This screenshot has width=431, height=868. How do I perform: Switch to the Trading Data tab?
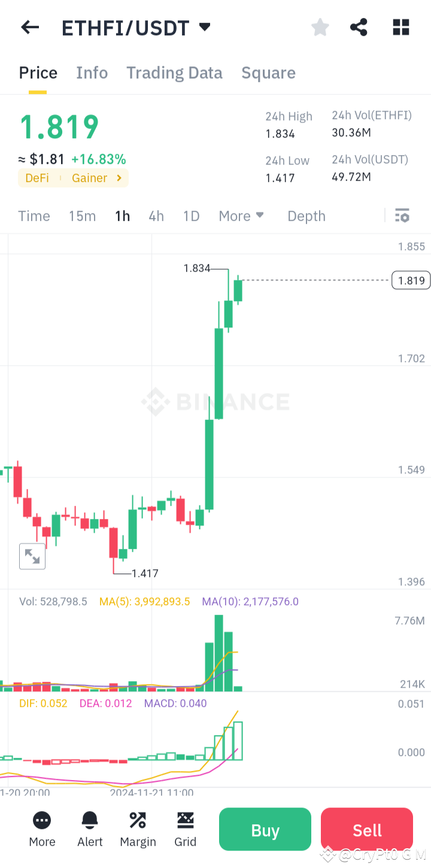tap(174, 72)
